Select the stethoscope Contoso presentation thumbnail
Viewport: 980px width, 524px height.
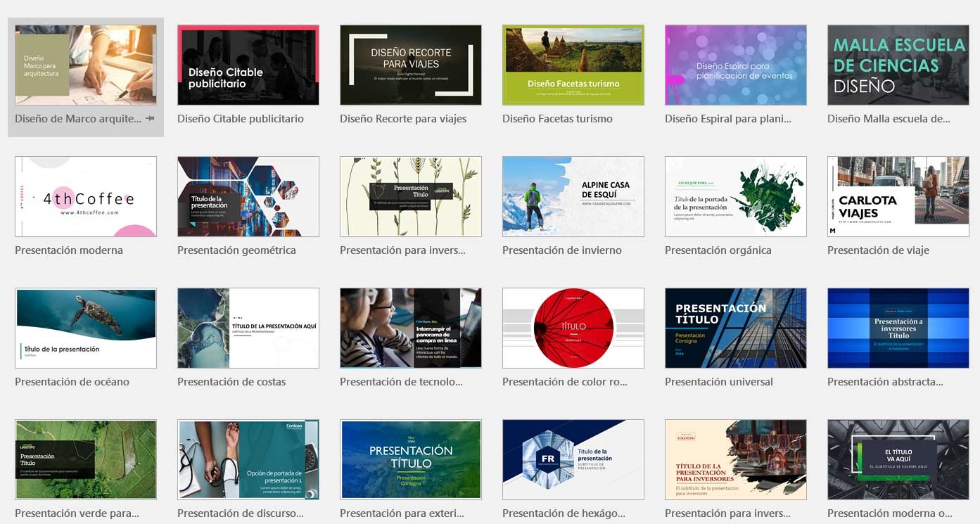pyautogui.click(x=248, y=459)
